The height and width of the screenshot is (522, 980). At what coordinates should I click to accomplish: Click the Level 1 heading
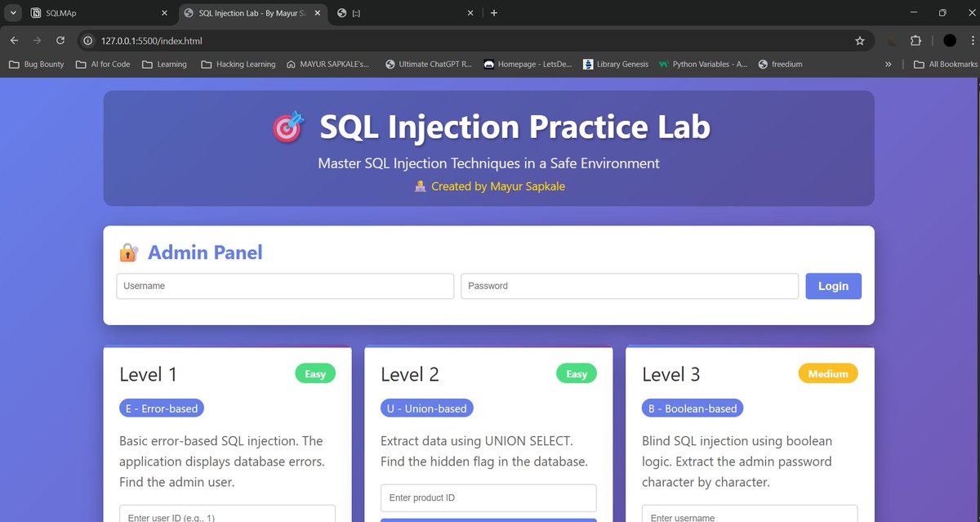(x=148, y=374)
